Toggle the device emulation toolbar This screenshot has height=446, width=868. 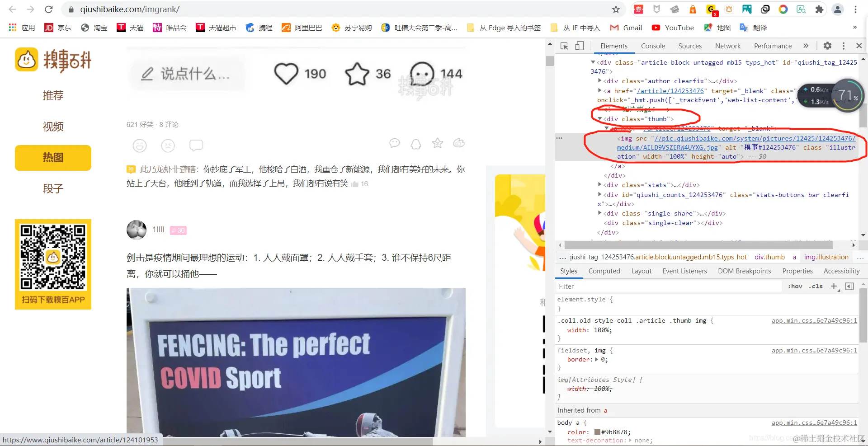click(x=580, y=46)
